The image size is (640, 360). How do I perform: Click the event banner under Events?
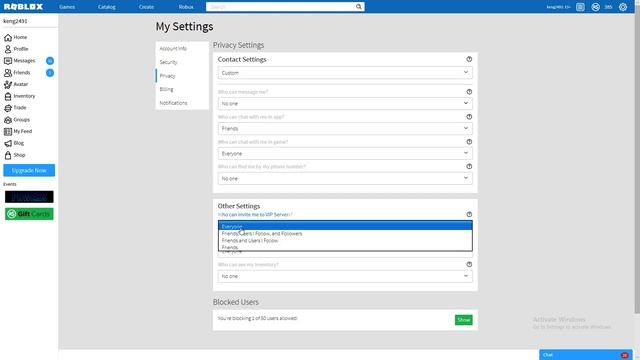(29, 197)
